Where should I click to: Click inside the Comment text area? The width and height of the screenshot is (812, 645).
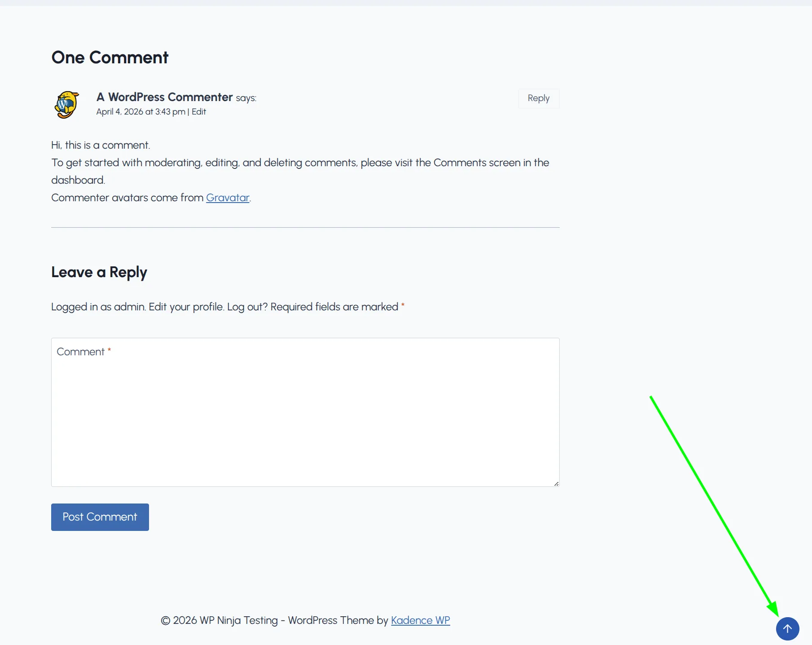305,413
